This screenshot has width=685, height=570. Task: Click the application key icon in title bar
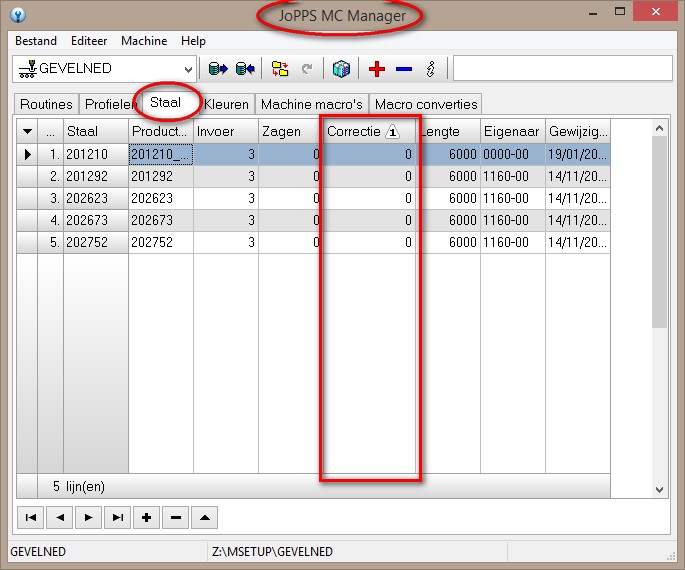[x=18, y=15]
